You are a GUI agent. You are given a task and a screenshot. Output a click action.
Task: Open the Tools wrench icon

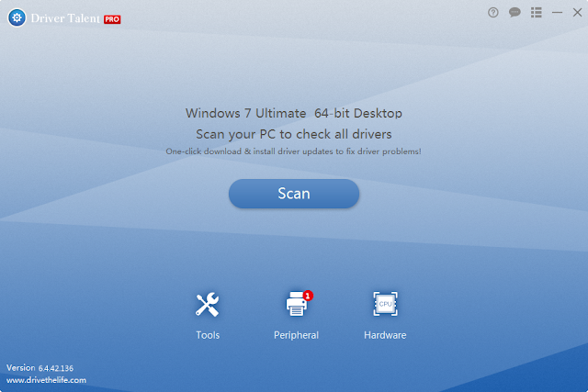point(207,304)
